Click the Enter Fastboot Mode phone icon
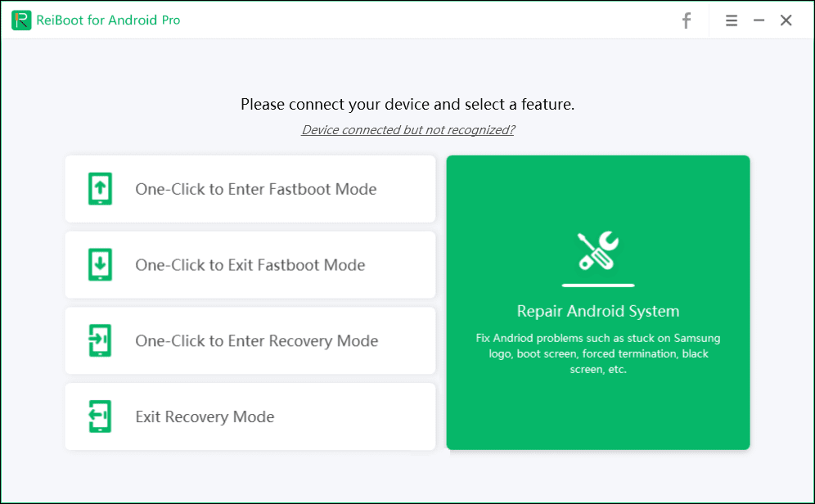This screenshot has width=815, height=504. [101, 189]
